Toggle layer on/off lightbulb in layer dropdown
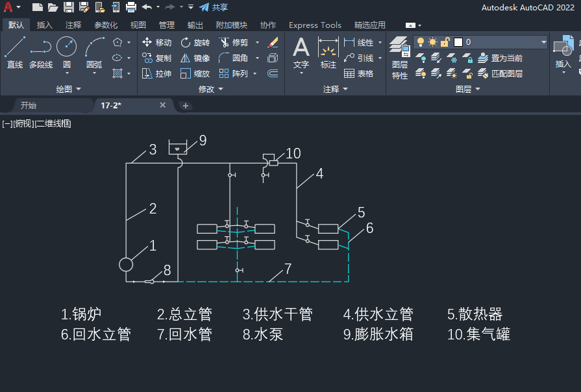This screenshot has width=581, height=392. click(421, 42)
